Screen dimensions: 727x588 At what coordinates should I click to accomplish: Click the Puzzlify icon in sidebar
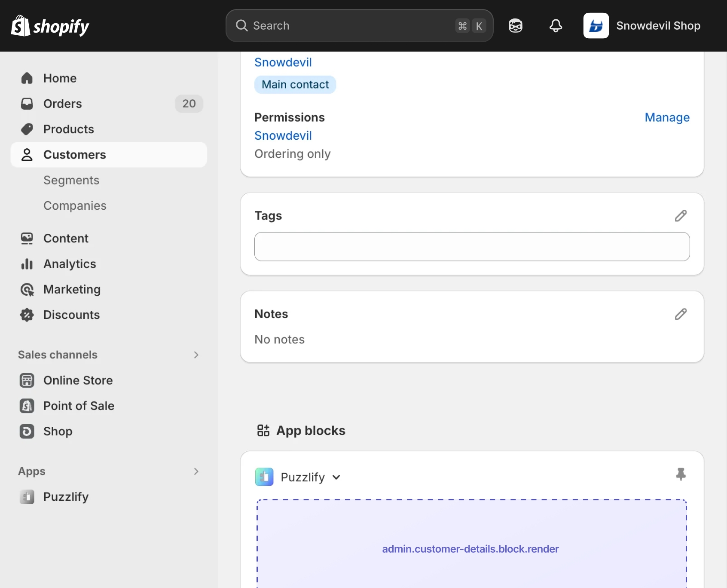[x=27, y=497]
